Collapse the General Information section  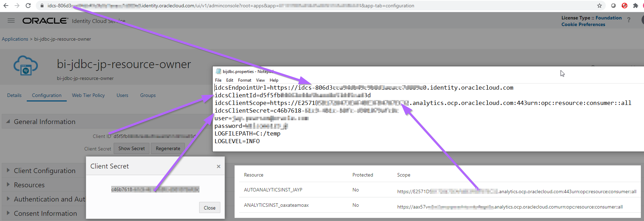[8, 122]
